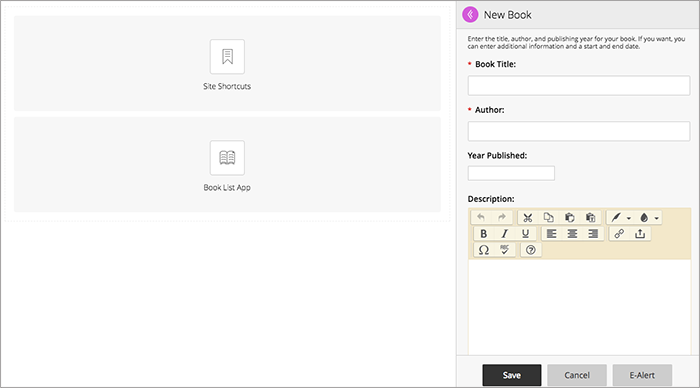Insert special character with Omega icon

pos(483,250)
